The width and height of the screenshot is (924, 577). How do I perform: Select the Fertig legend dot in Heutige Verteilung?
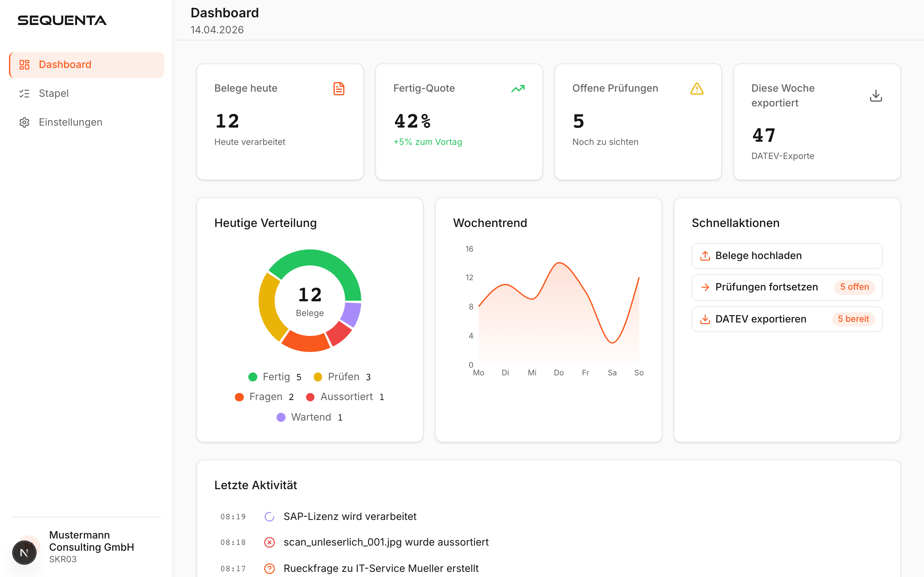[252, 377]
